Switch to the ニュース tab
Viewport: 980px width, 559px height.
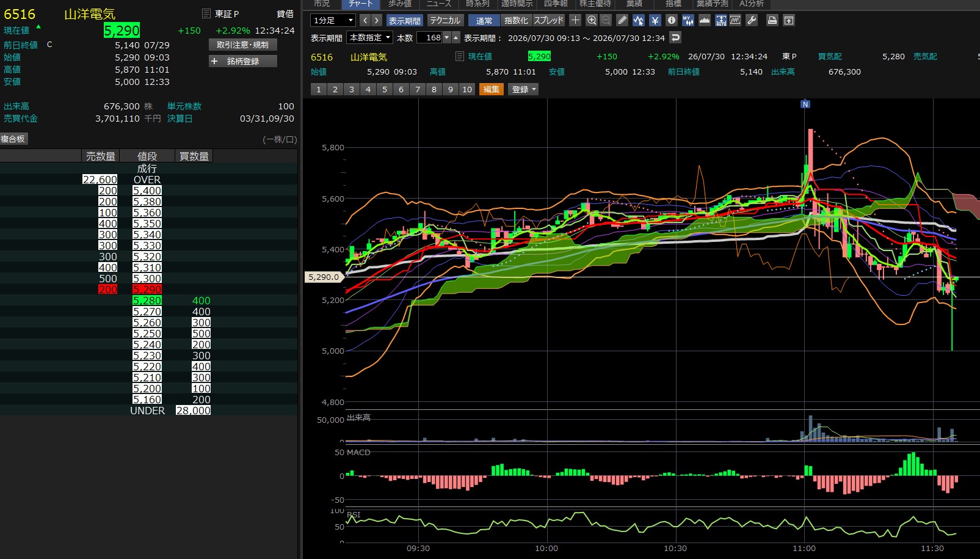click(x=438, y=4)
